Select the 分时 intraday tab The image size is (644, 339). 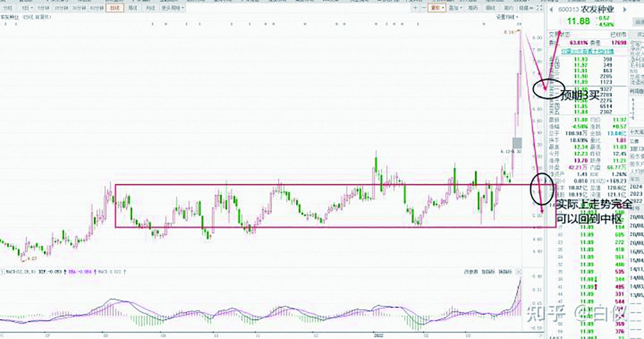pyautogui.click(x=8, y=8)
